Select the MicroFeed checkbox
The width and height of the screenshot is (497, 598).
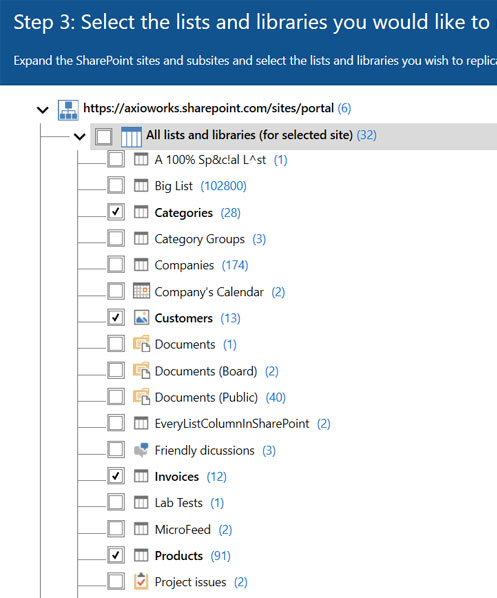click(116, 529)
